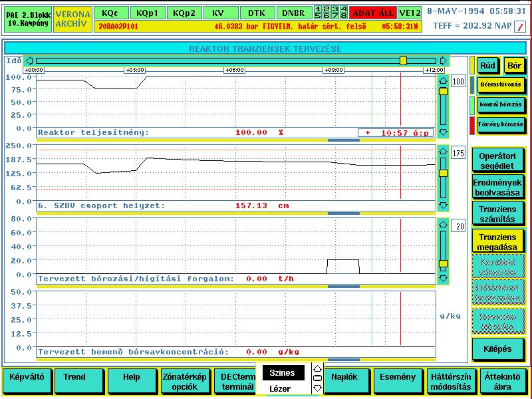Viewport: 532px width, 399px height.
Task: Select the yellow reactor power slider handle
Action: 443,91
